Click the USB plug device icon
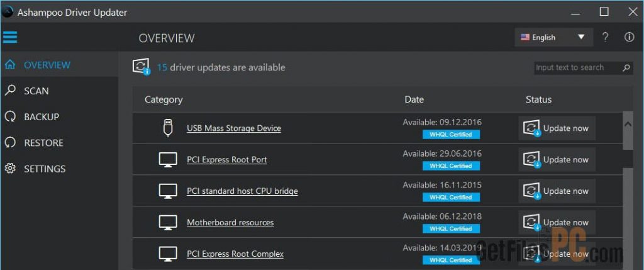644x270 pixels. click(x=167, y=128)
